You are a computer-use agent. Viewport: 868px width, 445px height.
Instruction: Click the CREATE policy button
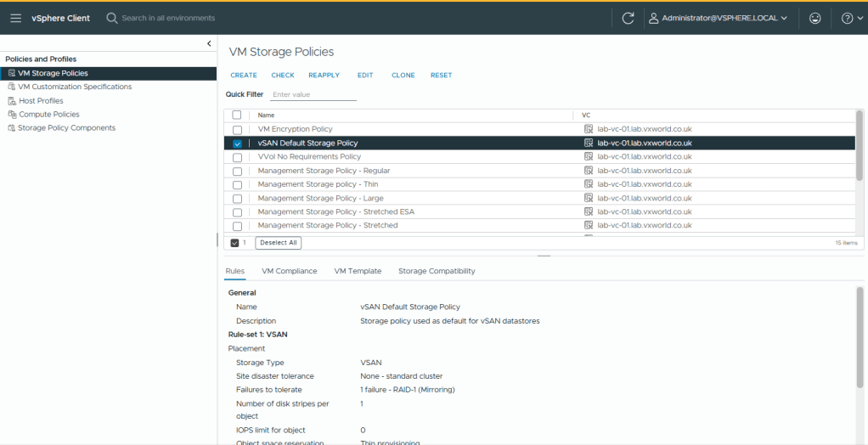(244, 76)
